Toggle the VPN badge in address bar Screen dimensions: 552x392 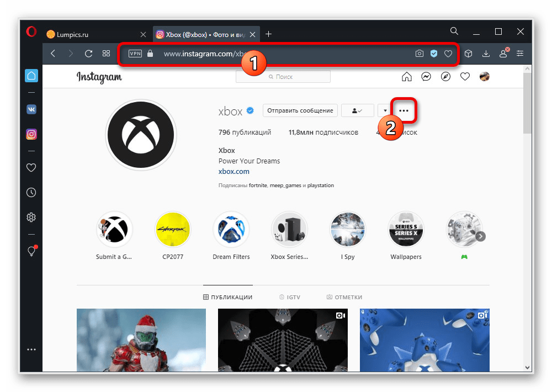click(x=135, y=54)
